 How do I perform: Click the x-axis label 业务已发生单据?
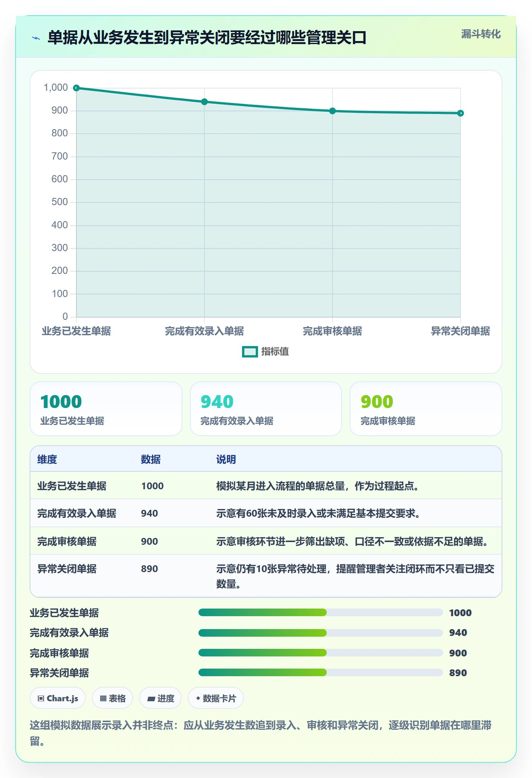coord(76,331)
